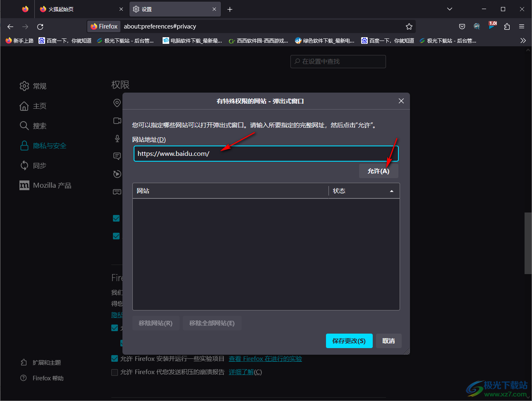Click the settings page vertical scrollbar
The width and height of the screenshot is (532, 401).
(x=528, y=243)
